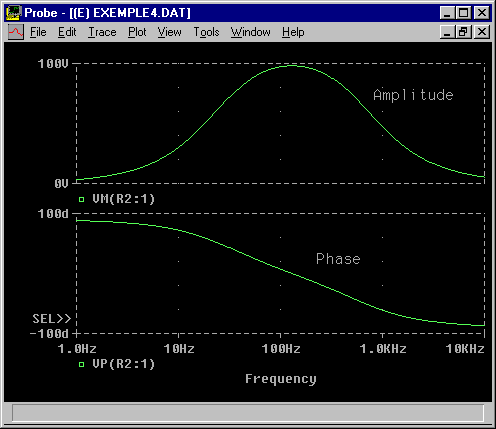This screenshot has width=496, height=429.
Task: Restore the inner document window
Action: point(463,32)
